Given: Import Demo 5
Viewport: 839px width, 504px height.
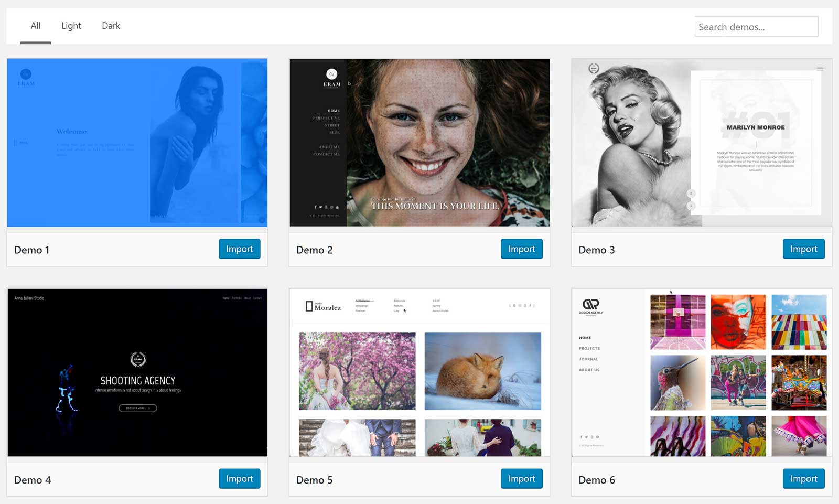Looking at the screenshot, I should pyautogui.click(x=522, y=479).
